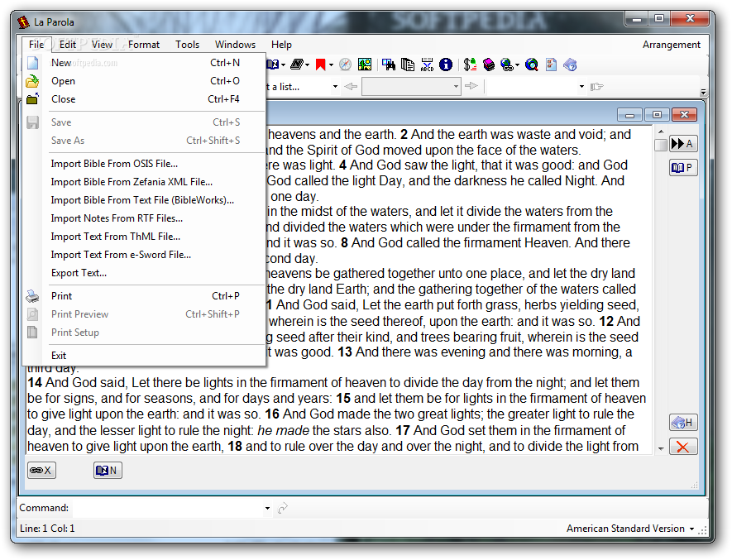This screenshot has height=560, width=732.
Task: Open the 'a list...' combo box dropdown
Action: click(x=335, y=86)
